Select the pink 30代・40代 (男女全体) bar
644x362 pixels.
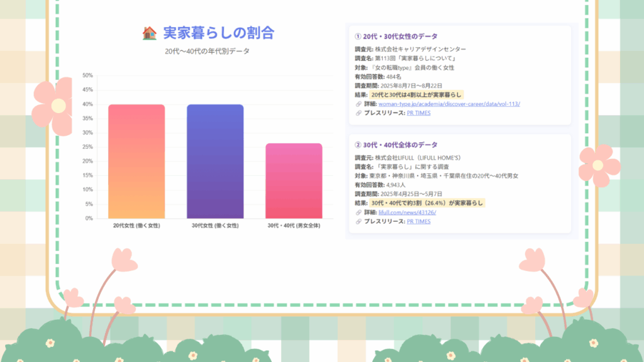point(294,181)
